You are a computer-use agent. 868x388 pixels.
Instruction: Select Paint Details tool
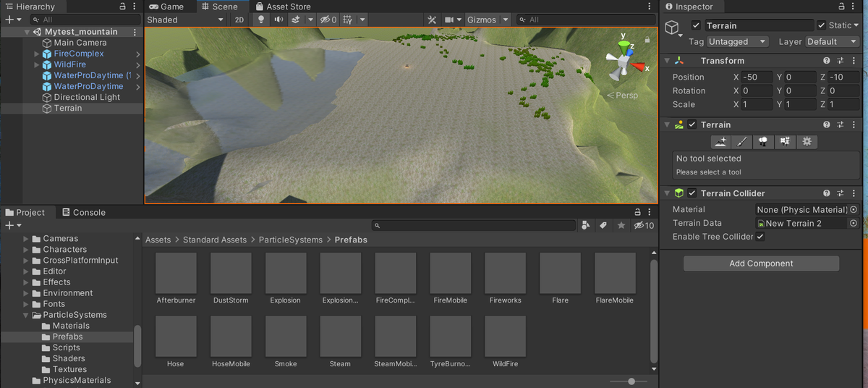(785, 142)
